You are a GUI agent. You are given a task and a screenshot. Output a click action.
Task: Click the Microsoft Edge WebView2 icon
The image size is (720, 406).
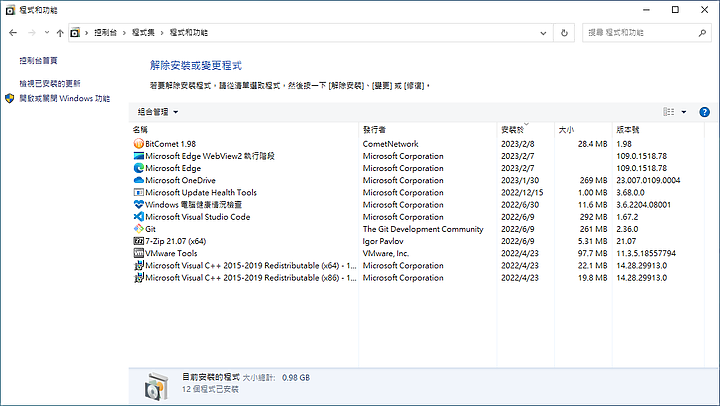point(139,156)
